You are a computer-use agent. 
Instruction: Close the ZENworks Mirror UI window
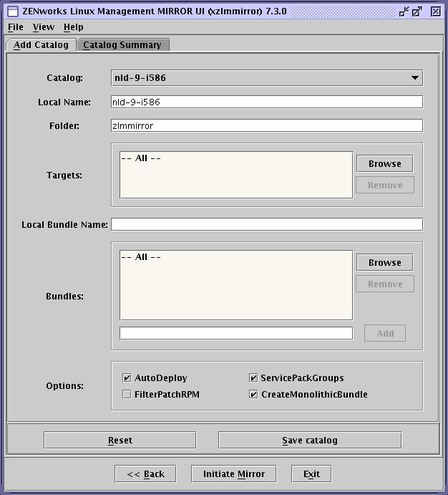tap(436, 11)
